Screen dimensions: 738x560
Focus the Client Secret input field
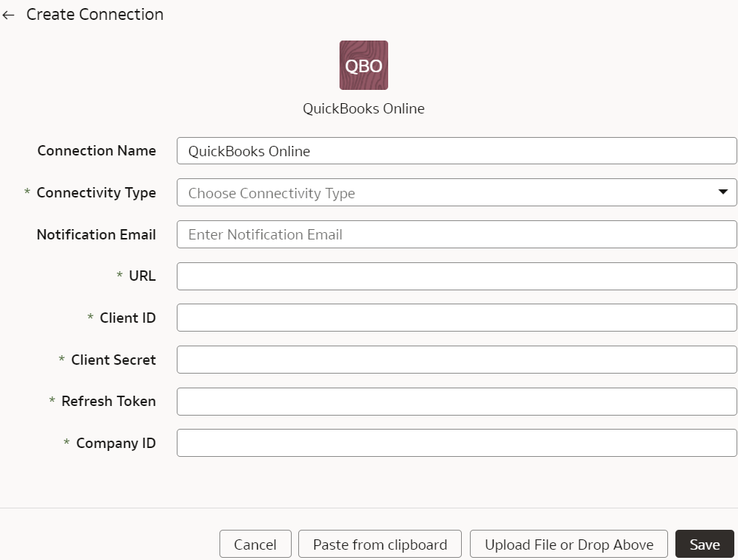(x=457, y=360)
